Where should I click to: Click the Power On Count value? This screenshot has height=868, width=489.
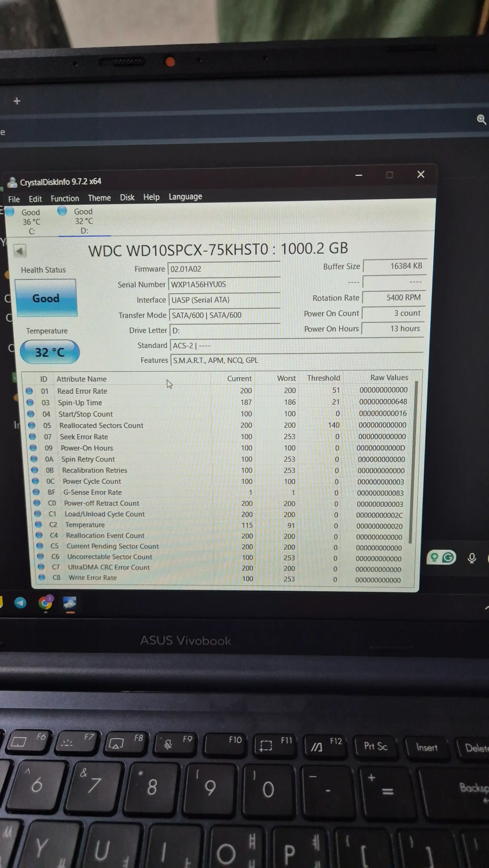coord(393,313)
